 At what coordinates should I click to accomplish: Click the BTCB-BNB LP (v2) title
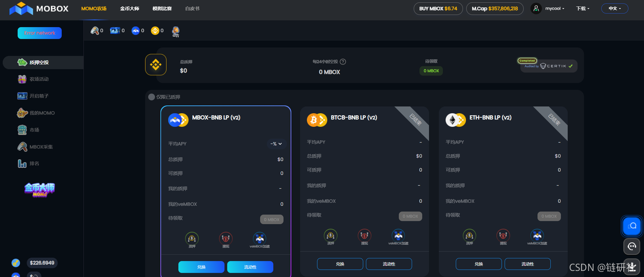tap(354, 117)
